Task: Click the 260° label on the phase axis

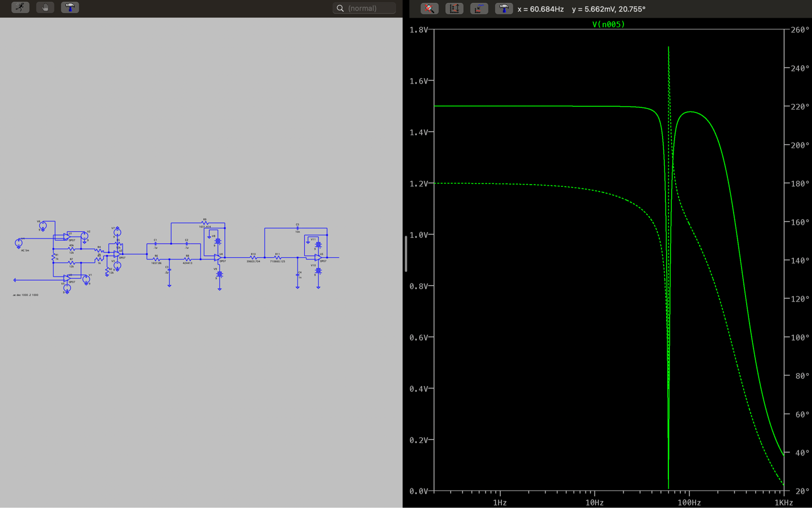Action: [x=800, y=30]
